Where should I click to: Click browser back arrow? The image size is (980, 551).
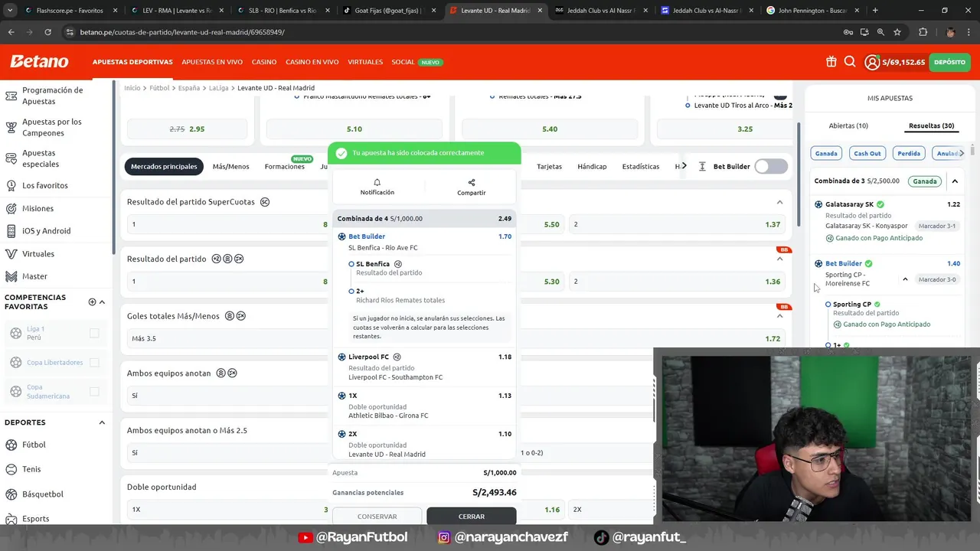[11, 32]
